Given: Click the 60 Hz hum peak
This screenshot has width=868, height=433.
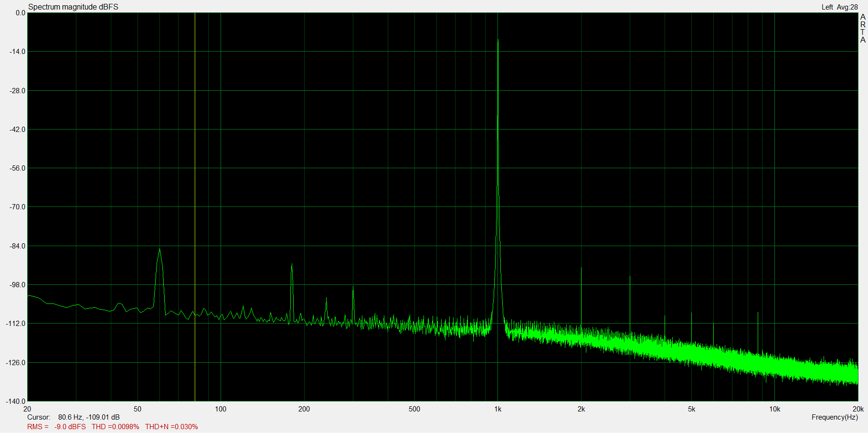Looking at the screenshot, I should pyautogui.click(x=159, y=249).
